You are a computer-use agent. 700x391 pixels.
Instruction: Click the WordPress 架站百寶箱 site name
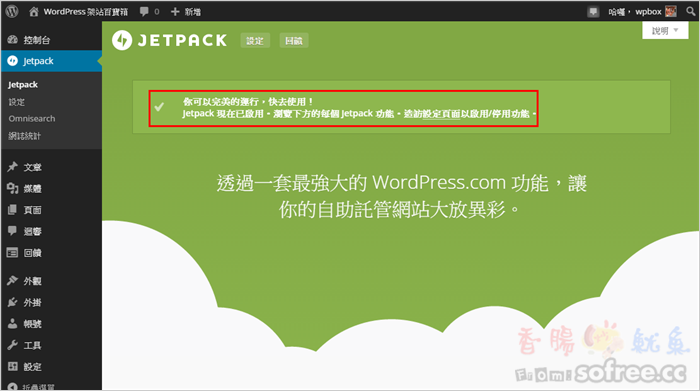(x=85, y=12)
